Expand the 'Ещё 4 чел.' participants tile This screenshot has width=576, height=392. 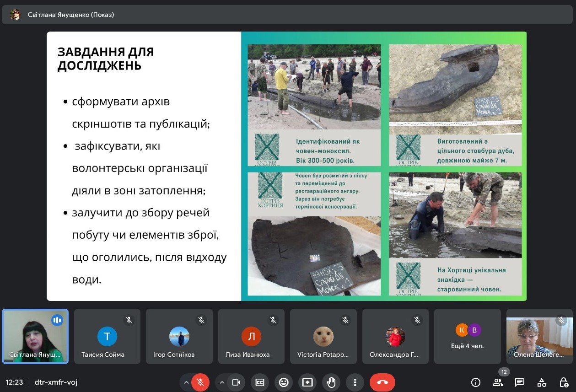[x=467, y=337]
